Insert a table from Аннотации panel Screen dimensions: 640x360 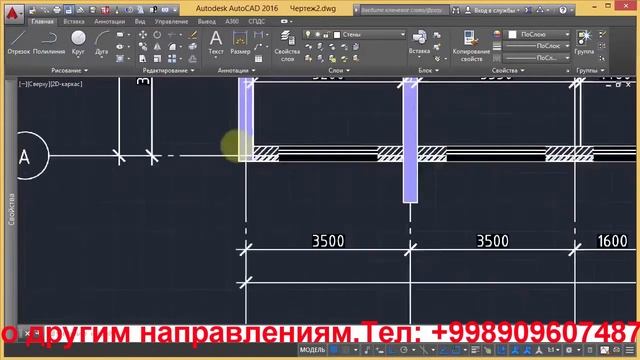[258, 59]
